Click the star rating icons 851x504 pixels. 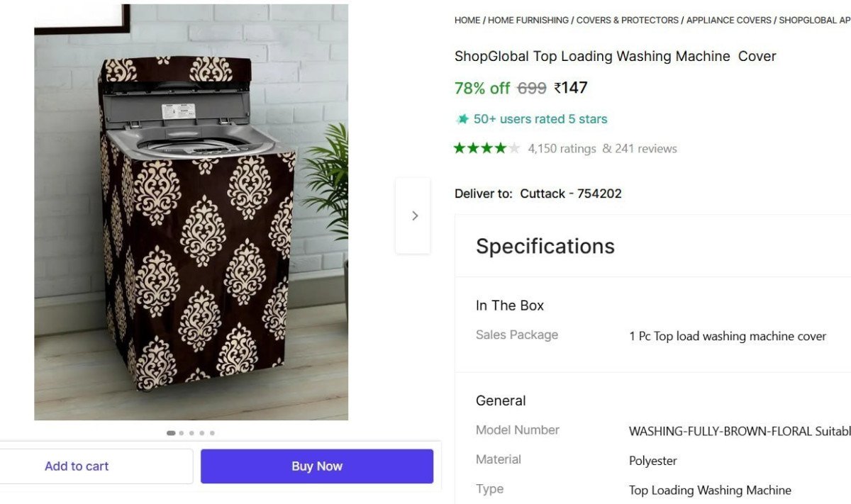coord(486,148)
